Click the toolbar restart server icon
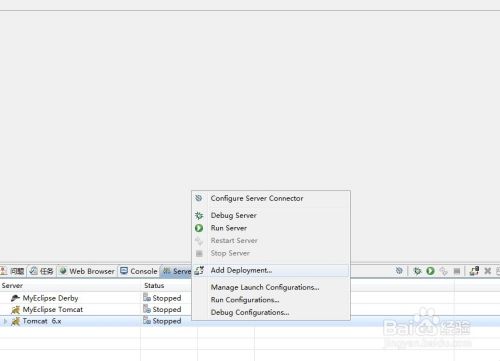Viewport: 500px width, 361px height. [x=443, y=271]
